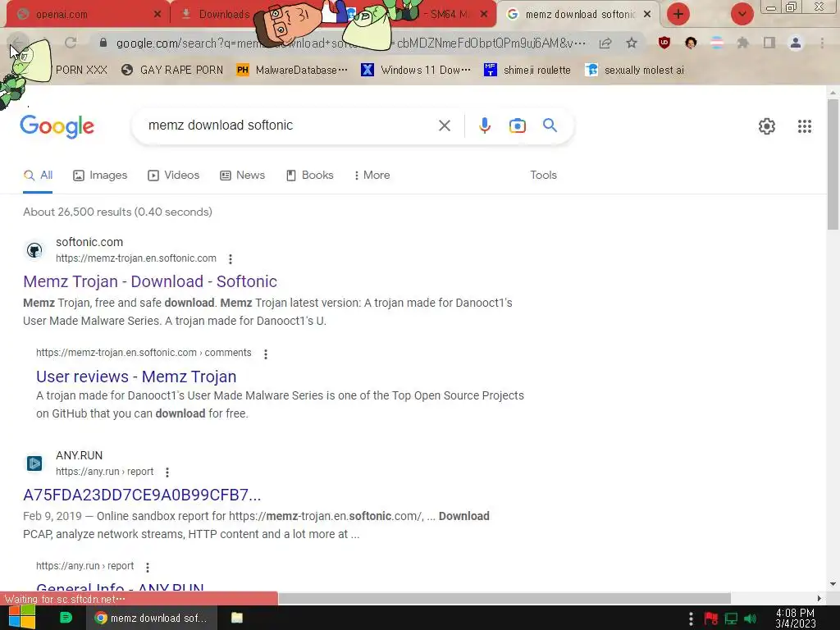This screenshot has height=630, width=840.
Task: Open the Windows 11 Dow… bookmark
Action: [x=416, y=71]
